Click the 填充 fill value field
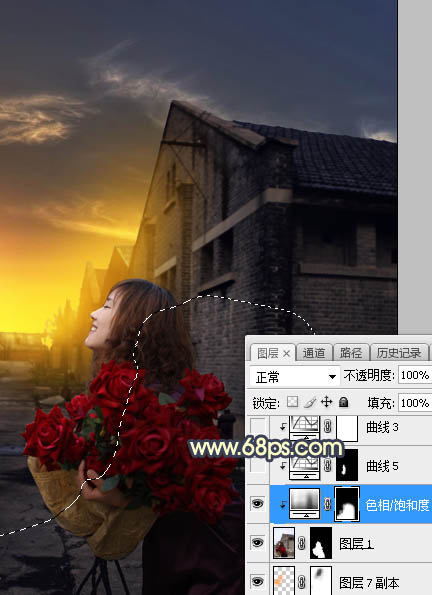The width and height of the screenshot is (432, 595). (x=415, y=403)
